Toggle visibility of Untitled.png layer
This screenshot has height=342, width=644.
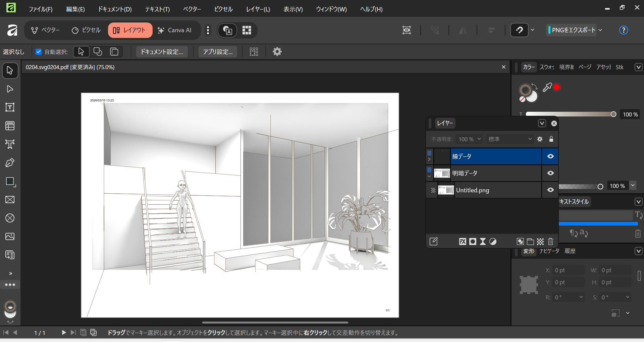[x=550, y=190]
